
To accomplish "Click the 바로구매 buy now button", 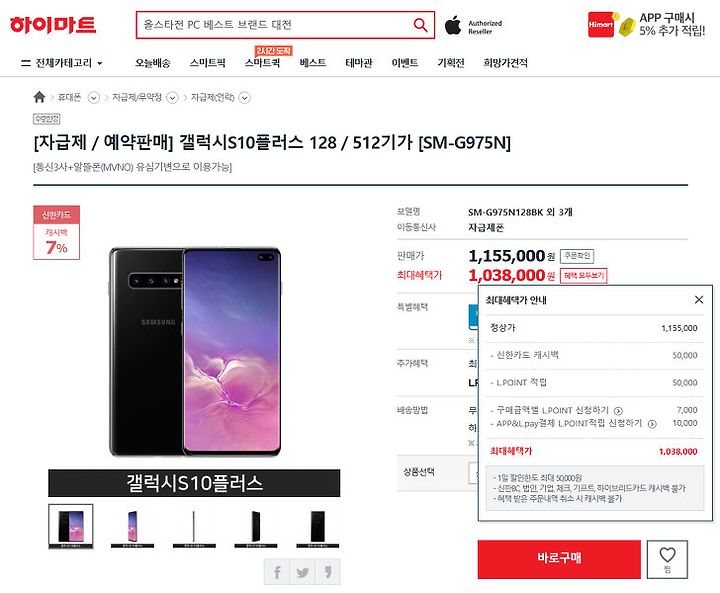I will click(x=559, y=559).
